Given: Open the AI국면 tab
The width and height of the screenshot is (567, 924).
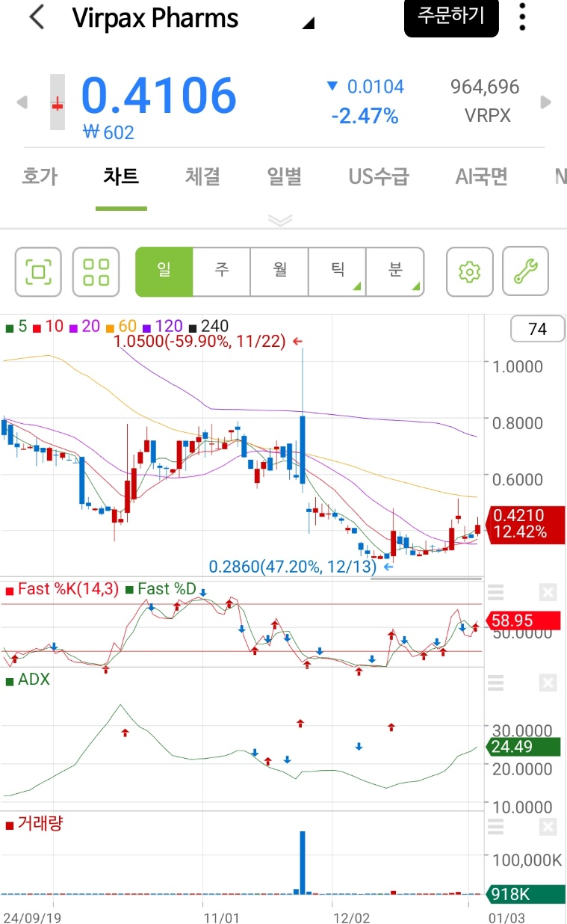Looking at the screenshot, I should (x=482, y=177).
